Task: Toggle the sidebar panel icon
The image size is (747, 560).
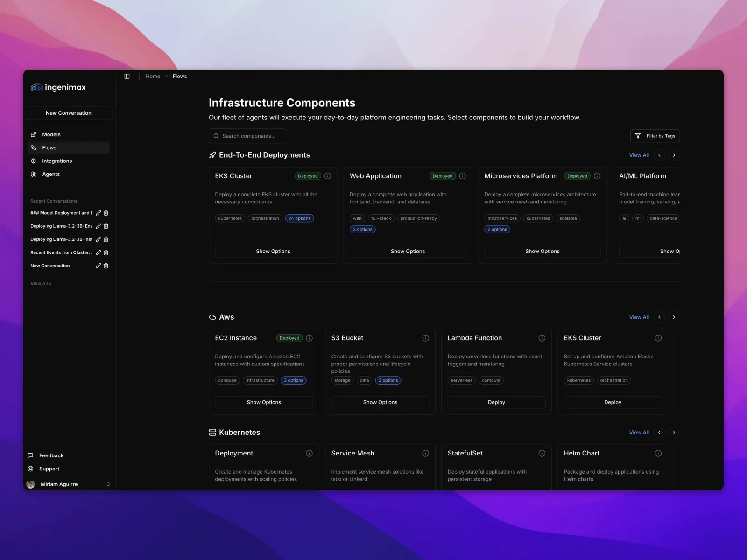Action: (x=127, y=77)
